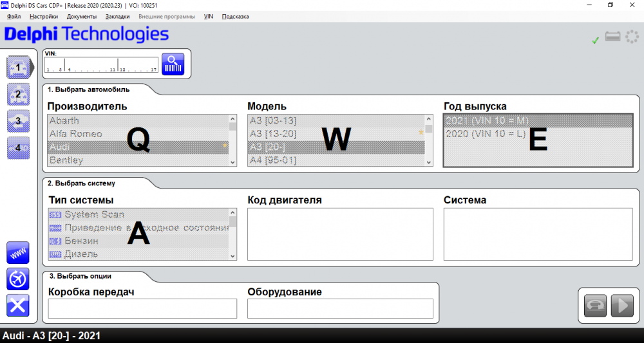This screenshot has width=644, height=343.
Task: Open the VIN menu
Action: tap(208, 17)
